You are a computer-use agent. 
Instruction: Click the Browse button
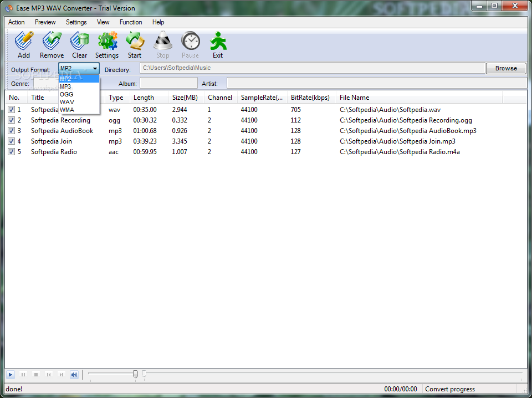(x=506, y=68)
